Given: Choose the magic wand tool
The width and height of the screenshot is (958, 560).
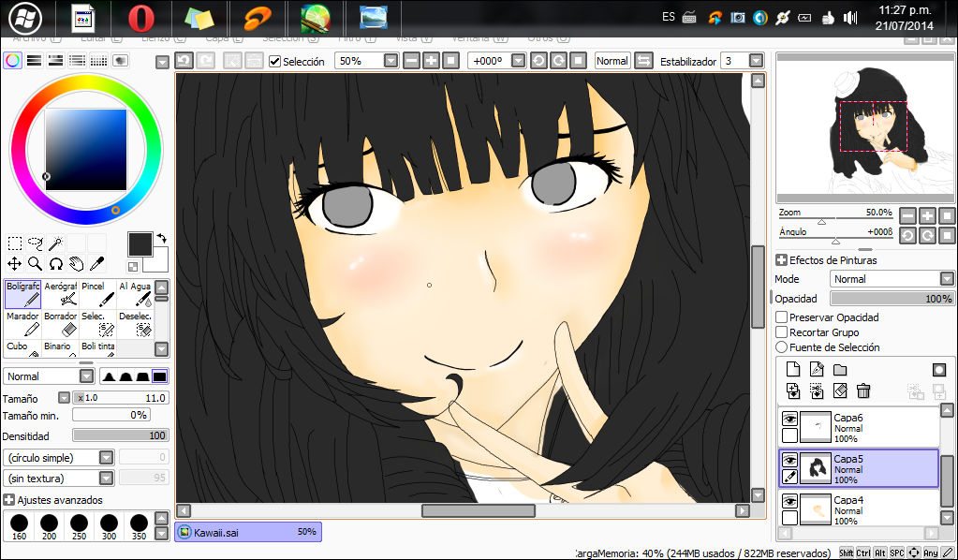Looking at the screenshot, I should [x=55, y=243].
